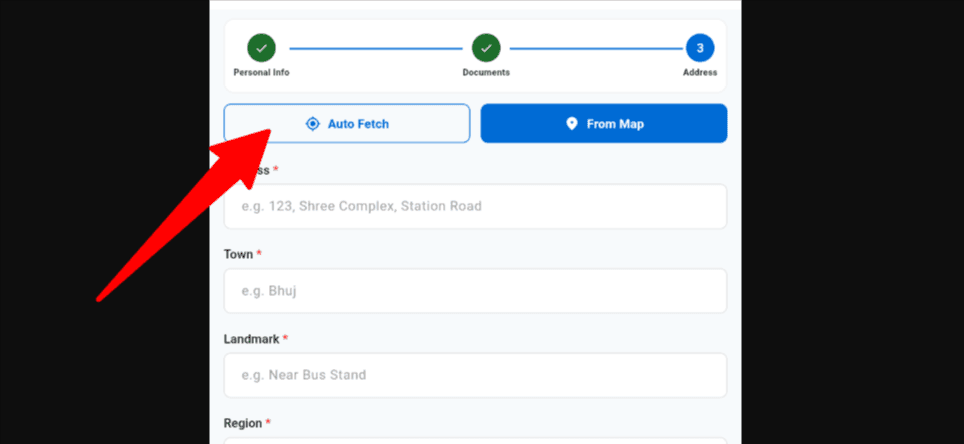The image size is (964, 444).
Task: Click the Personal Info step label
Action: click(261, 73)
